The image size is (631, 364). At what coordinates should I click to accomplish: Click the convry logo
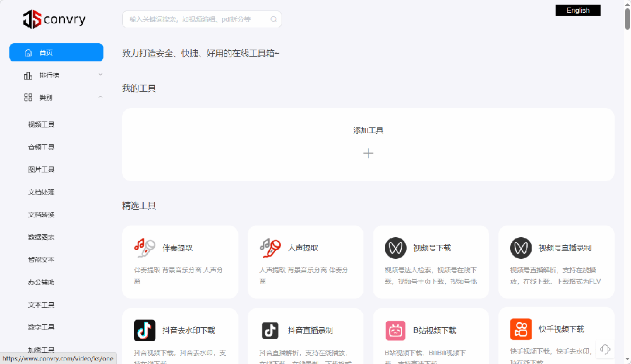coord(54,19)
